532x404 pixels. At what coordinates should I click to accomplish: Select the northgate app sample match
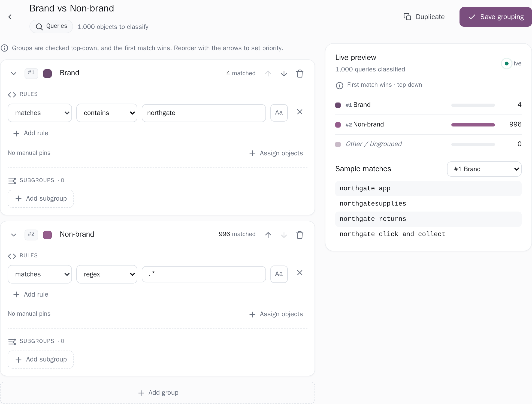pos(428,188)
